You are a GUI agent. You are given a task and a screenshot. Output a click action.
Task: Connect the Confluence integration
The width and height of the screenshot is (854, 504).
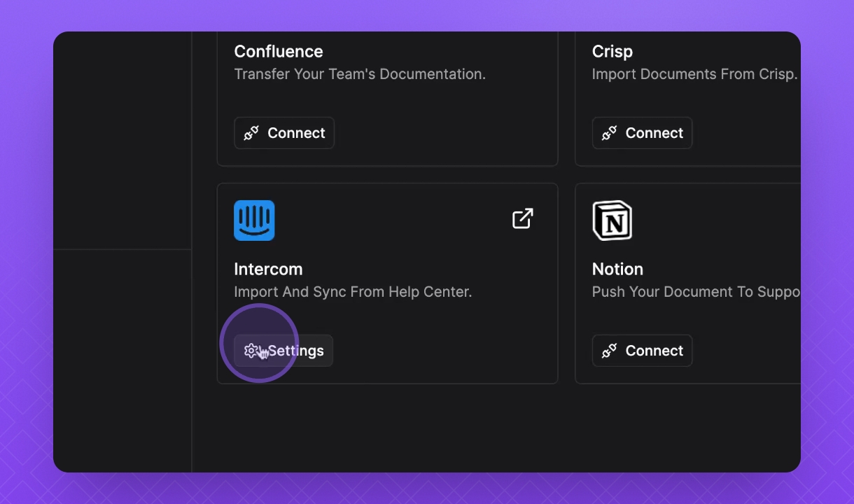pos(284,133)
